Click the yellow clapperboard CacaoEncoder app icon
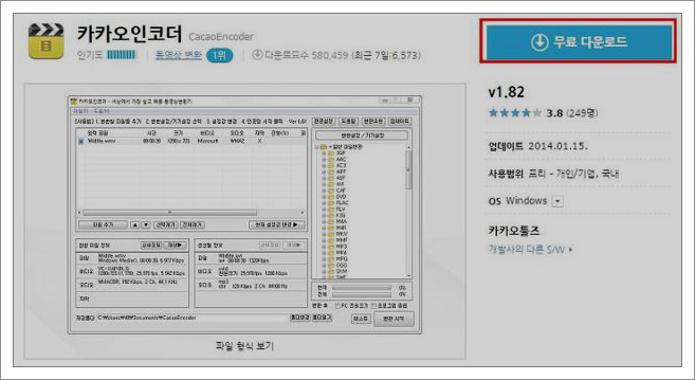This screenshot has width=695, height=380. point(46,42)
